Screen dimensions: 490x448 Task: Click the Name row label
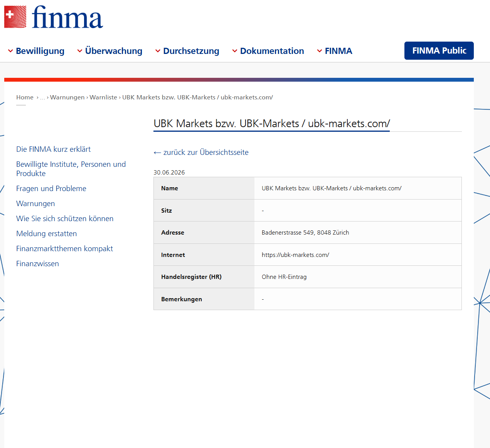pos(170,188)
